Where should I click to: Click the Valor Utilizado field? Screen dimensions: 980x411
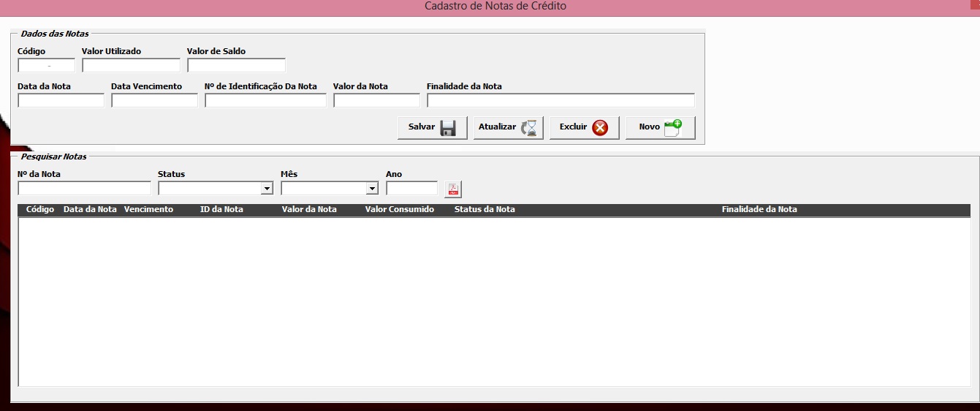click(131, 66)
